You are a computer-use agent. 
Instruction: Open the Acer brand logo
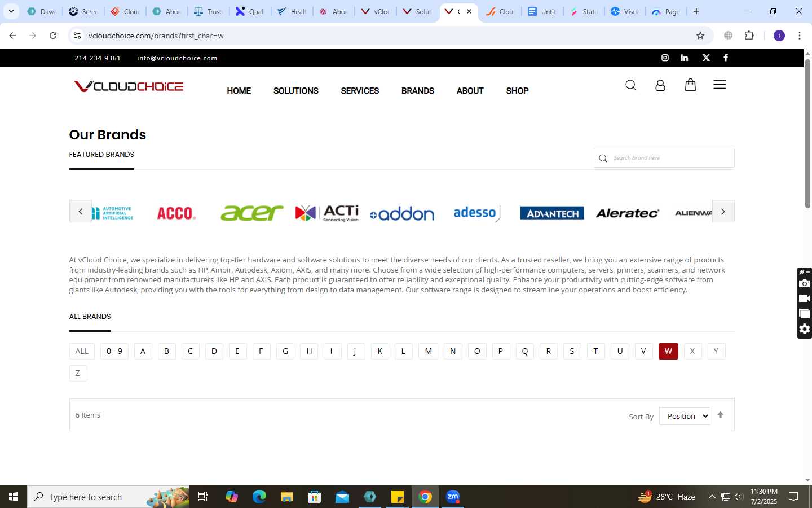point(251,213)
